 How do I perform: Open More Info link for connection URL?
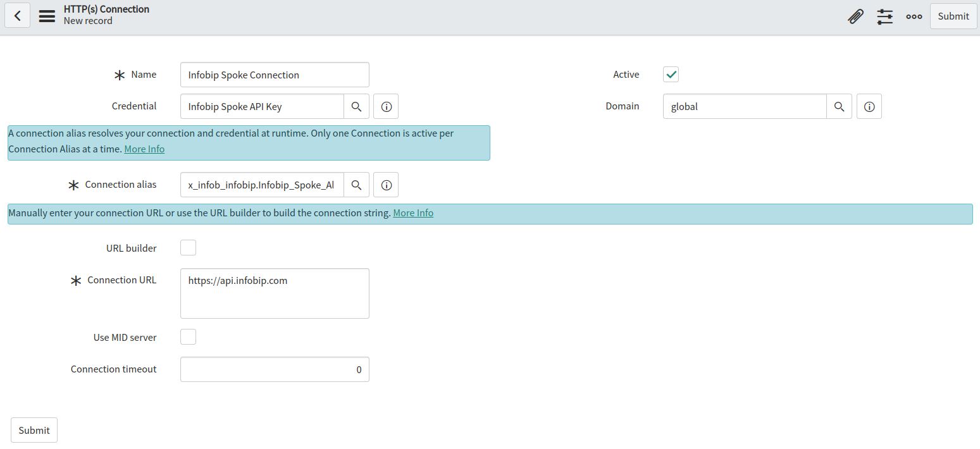pos(413,213)
